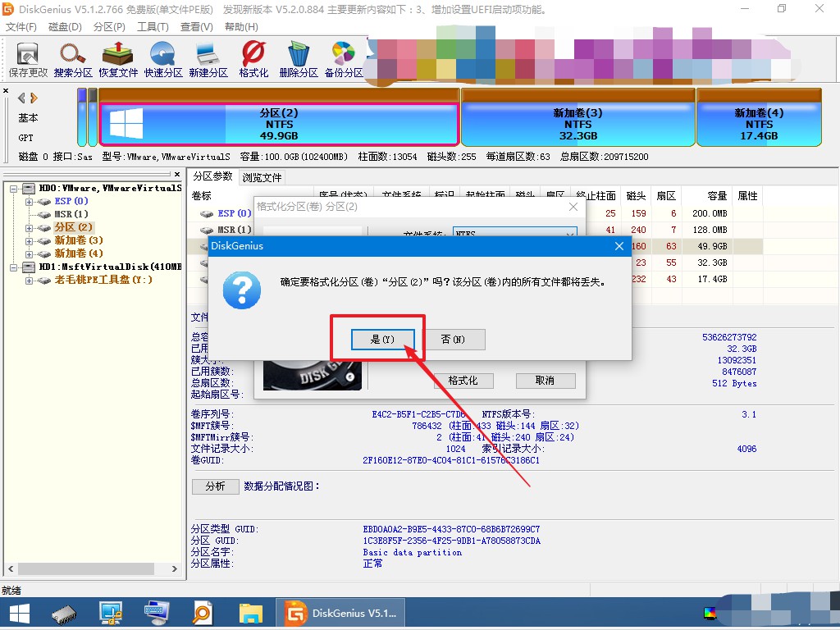Viewport: 840px width, 630px height.
Task: Open the 分区(P) menu
Action: pyautogui.click(x=109, y=27)
